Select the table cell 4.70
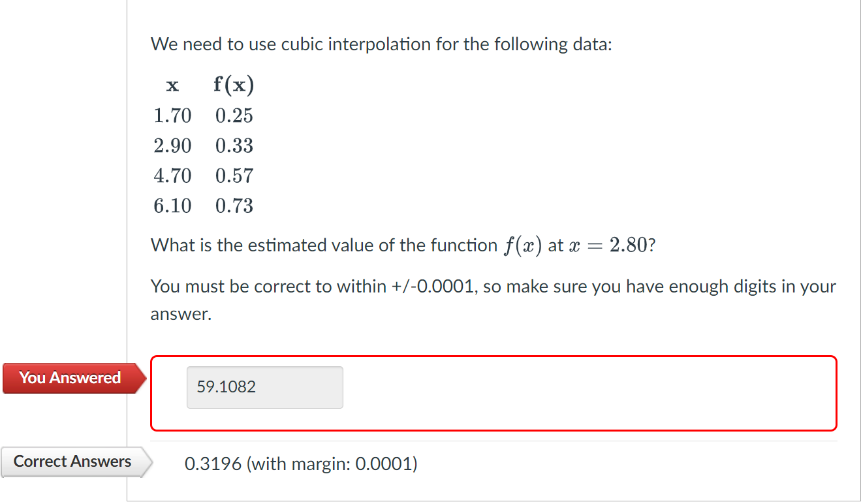Screen dimensions: 861x504 click(172, 176)
